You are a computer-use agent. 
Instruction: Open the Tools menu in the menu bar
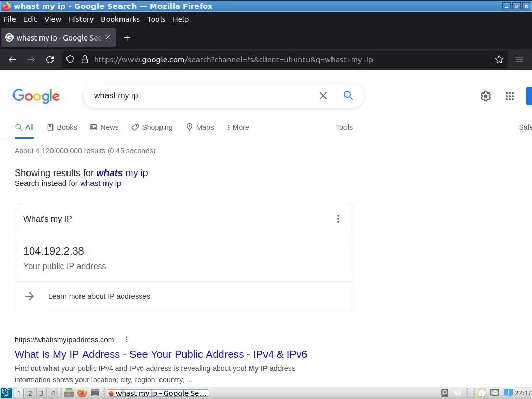156,19
